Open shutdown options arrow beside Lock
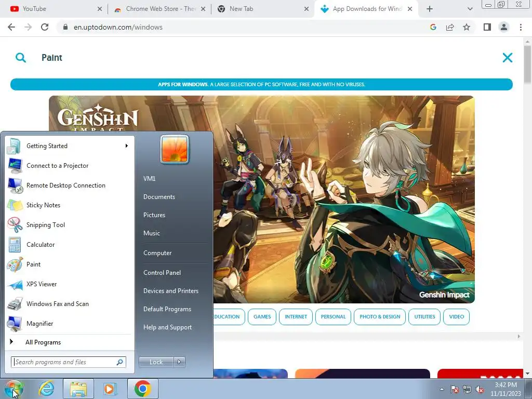 (x=179, y=362)
